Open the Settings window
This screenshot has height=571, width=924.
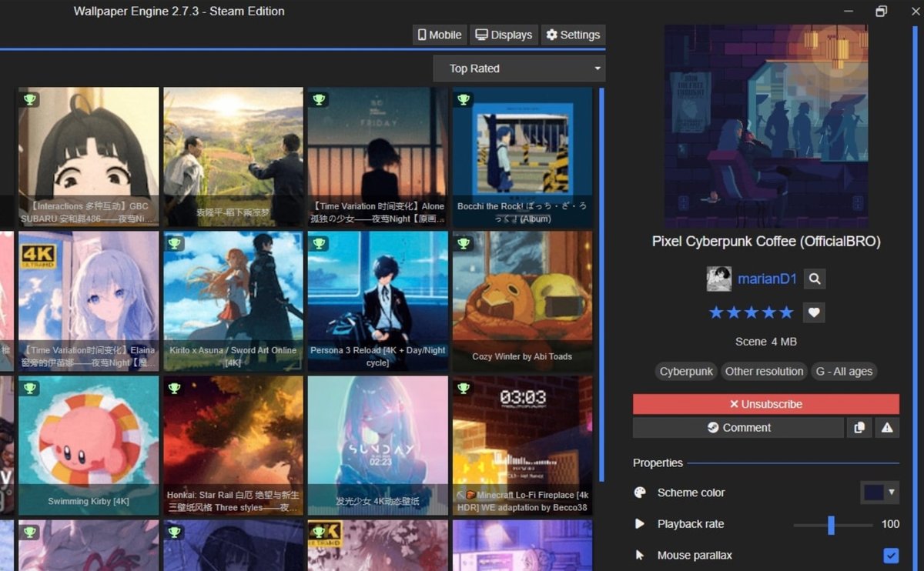click(x=573, y=35)
